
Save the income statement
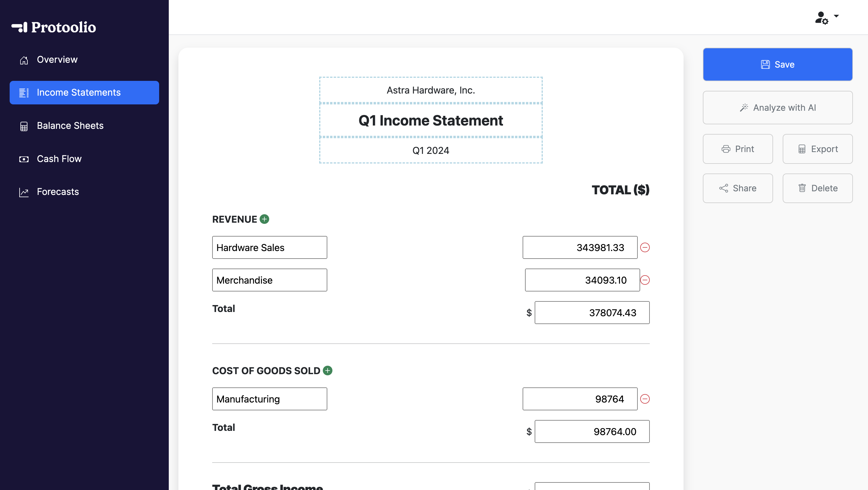[777, 64]
